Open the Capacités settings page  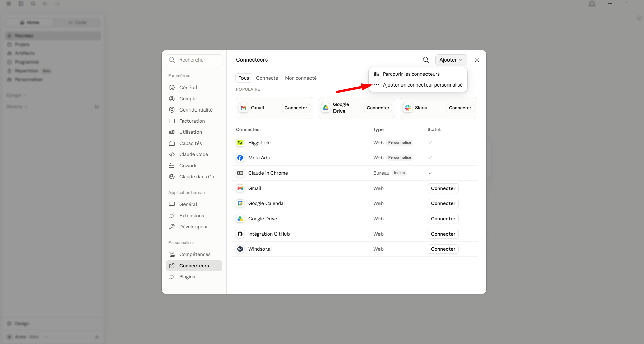tap(194, 143)
